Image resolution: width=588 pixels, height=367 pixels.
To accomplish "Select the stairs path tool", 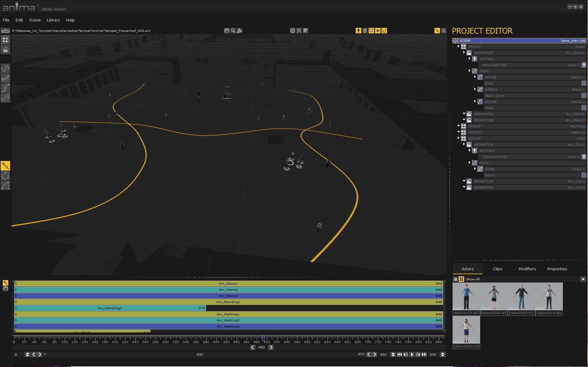I will pos(5,78).
